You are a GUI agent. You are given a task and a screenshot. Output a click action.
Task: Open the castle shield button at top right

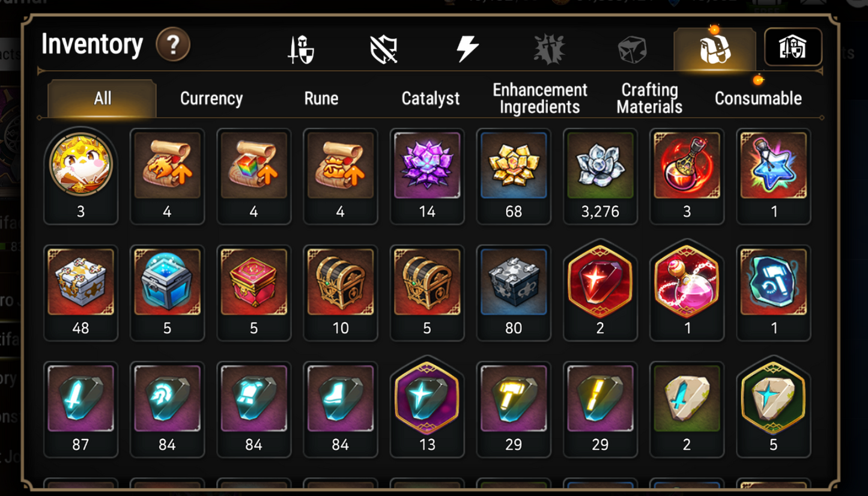(793, 47)
